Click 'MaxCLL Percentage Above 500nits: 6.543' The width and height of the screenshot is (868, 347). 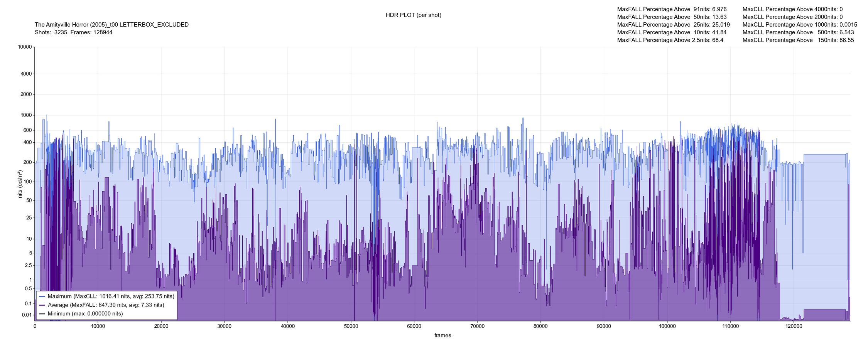(798, 32)
